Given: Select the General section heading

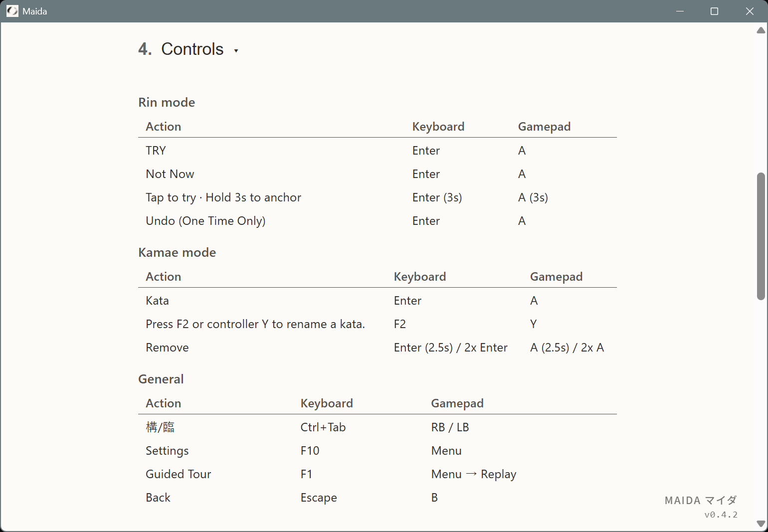Looking at the screenshot, I should click(161, 378).
